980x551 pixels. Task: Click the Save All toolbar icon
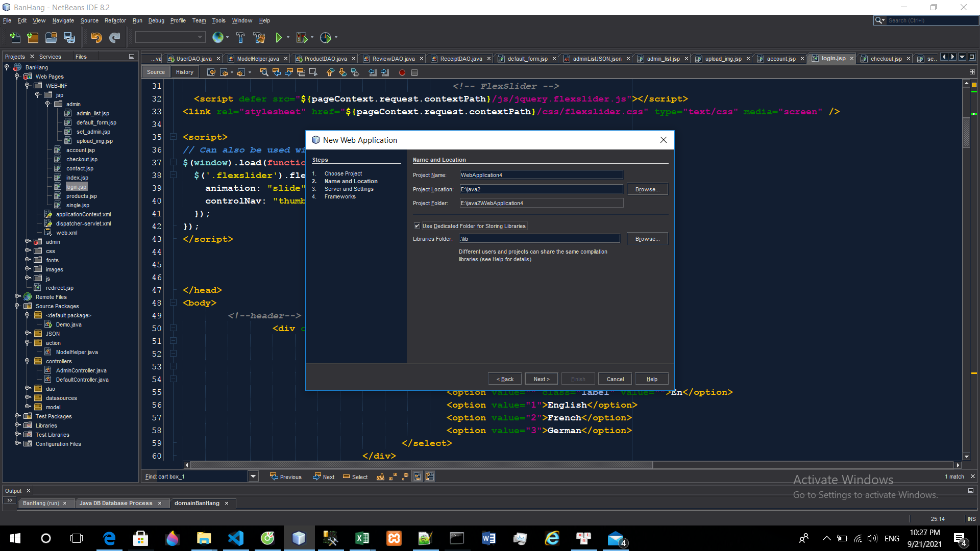point(69,37)
